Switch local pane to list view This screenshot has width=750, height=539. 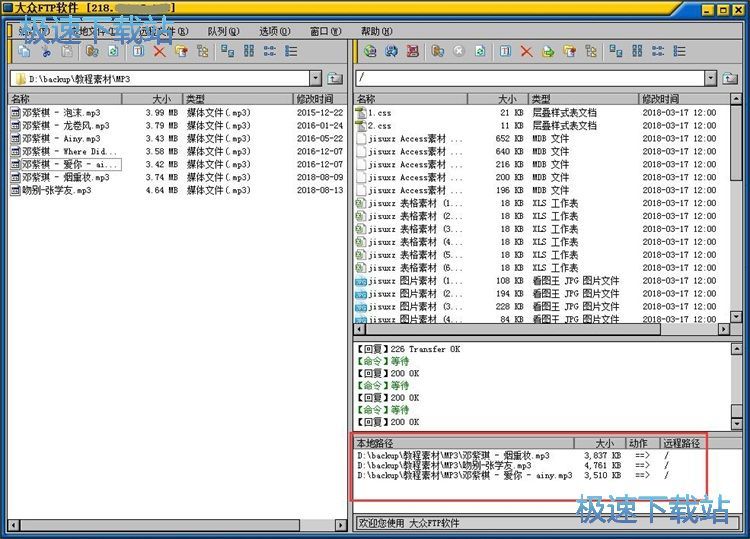pos(270,51)
